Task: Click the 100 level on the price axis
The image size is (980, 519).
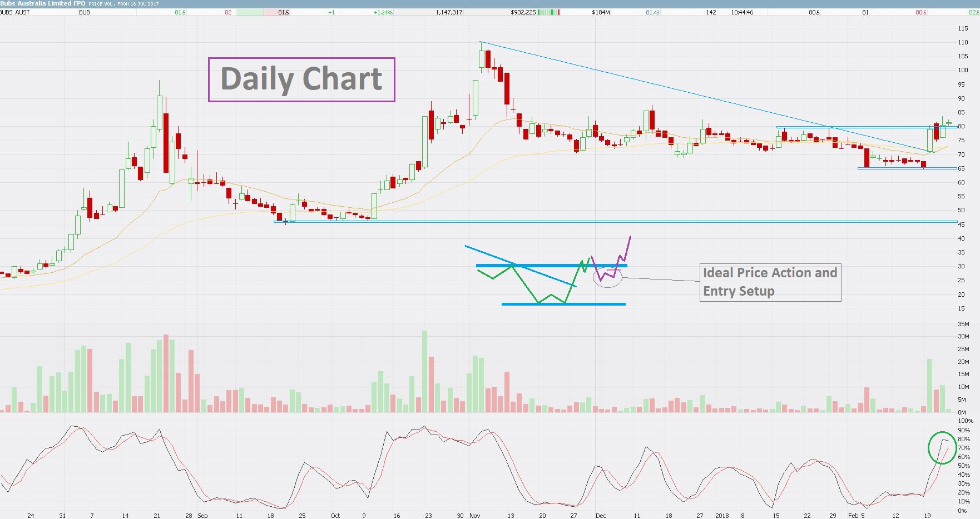Action: pyautogui.click(x=963, y=70)
